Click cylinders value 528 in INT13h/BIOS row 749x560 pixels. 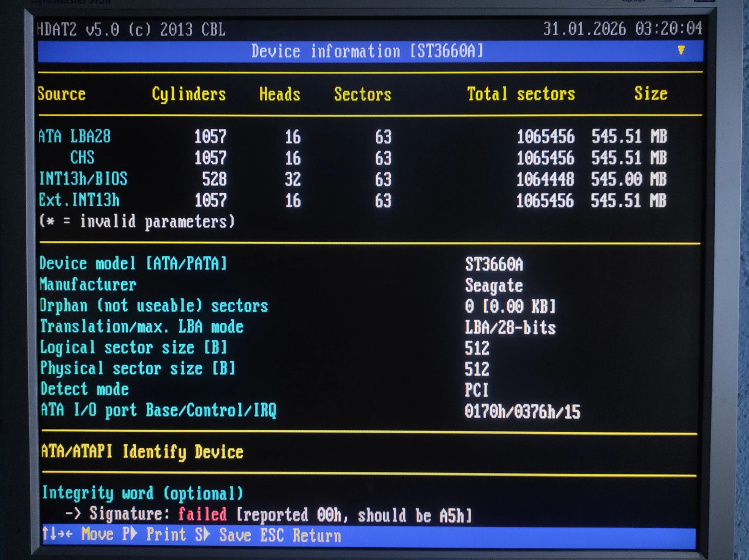click(x=214, y=179)
